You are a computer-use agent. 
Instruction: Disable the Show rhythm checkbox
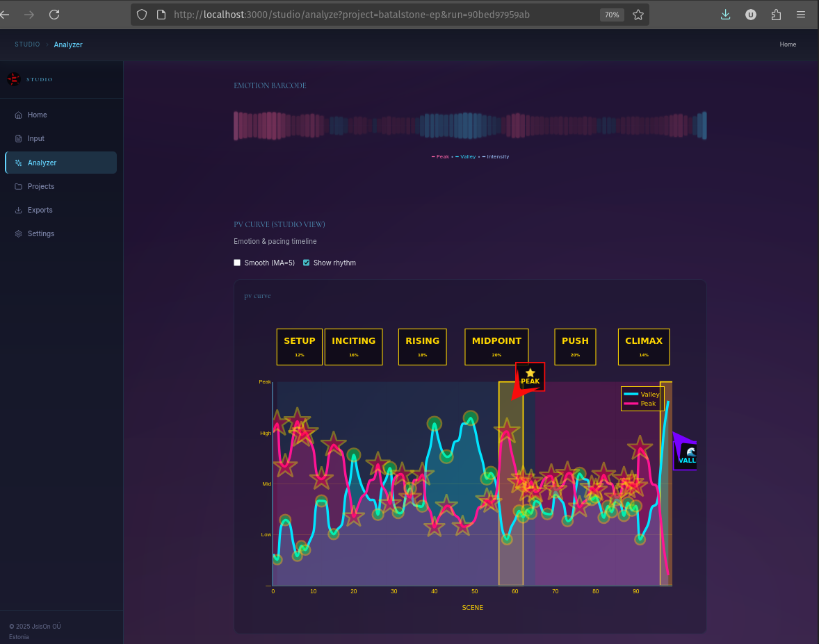(306, 263)
